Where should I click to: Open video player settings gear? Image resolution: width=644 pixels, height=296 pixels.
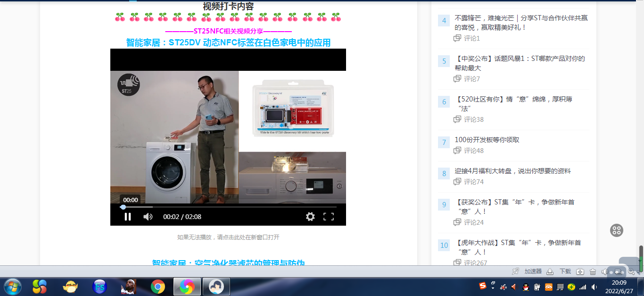(x=310, y=217)
